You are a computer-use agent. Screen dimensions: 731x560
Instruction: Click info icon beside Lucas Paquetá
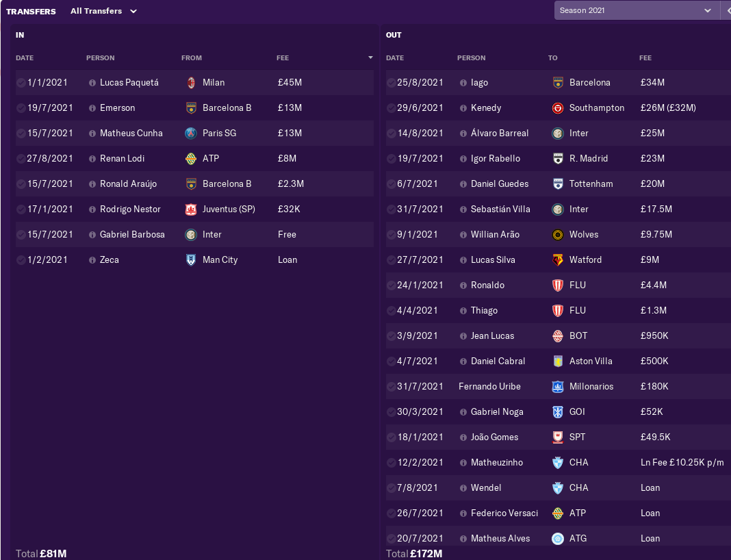[92, 83]
